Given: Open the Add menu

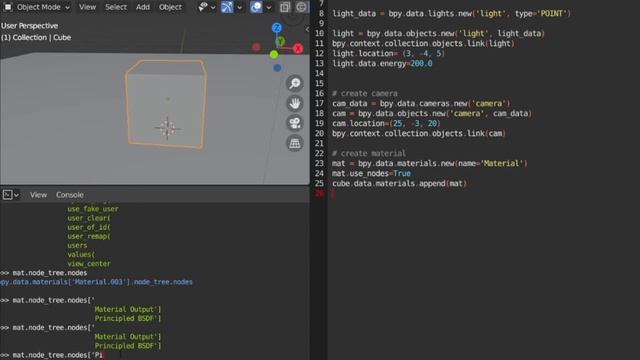Looking at the screenshot, I should (143, 7).
